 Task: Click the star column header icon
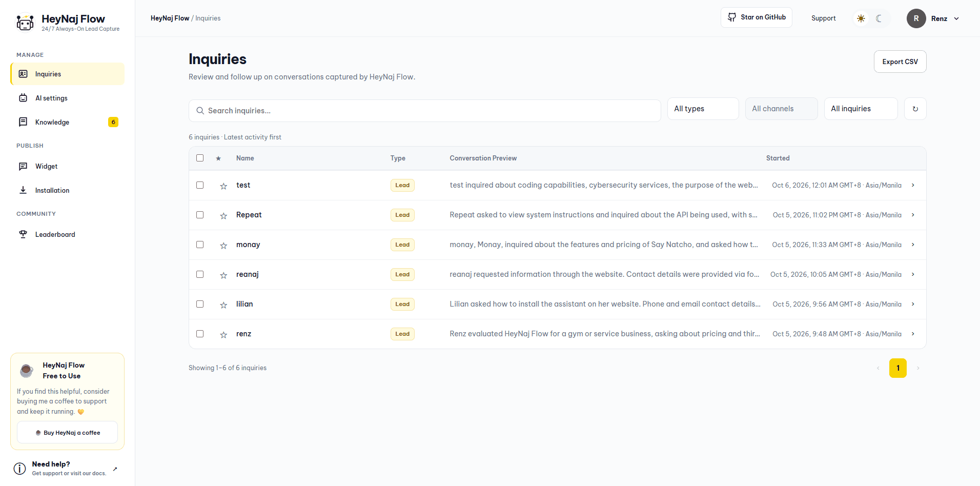click(x=218, y=158)
